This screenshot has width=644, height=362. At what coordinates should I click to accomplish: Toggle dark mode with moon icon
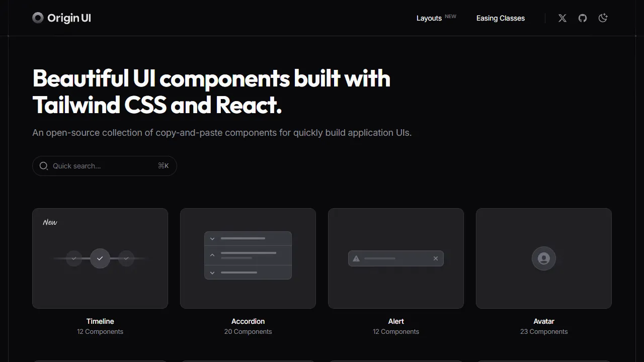(603, 18)
